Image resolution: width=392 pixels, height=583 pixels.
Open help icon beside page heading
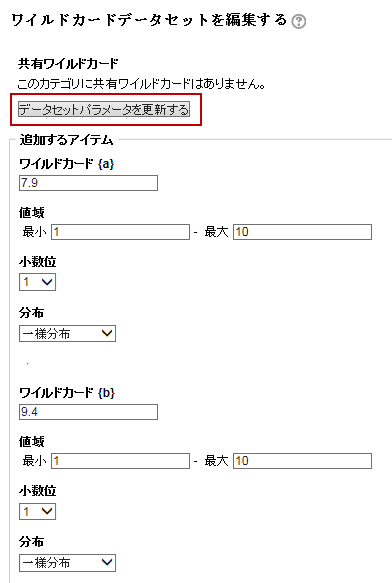pyautogui.click(x=299, y=22)
